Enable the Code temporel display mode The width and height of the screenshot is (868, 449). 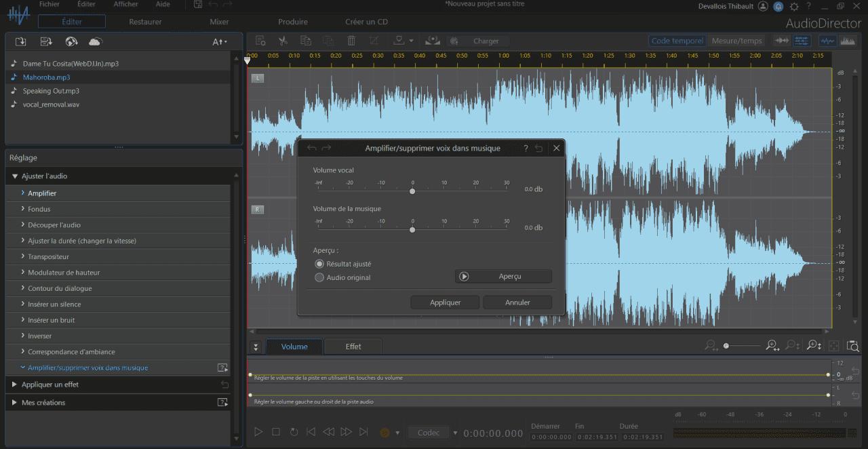677,40
